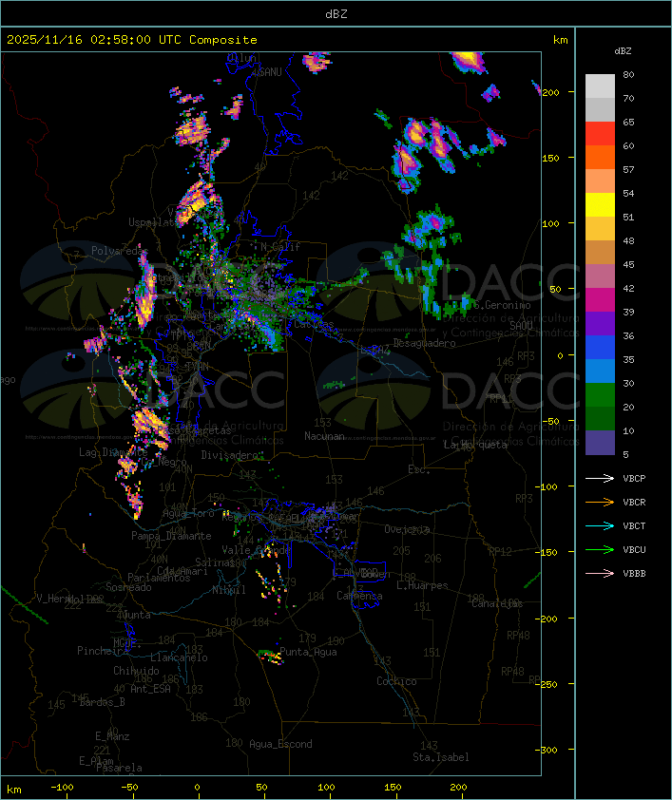The width and height of the screenshot is (672, 800).
Task: Pick the slate purple 5-10 dBZ swatch
Action: pyautogui.click(x=600, y=443)
